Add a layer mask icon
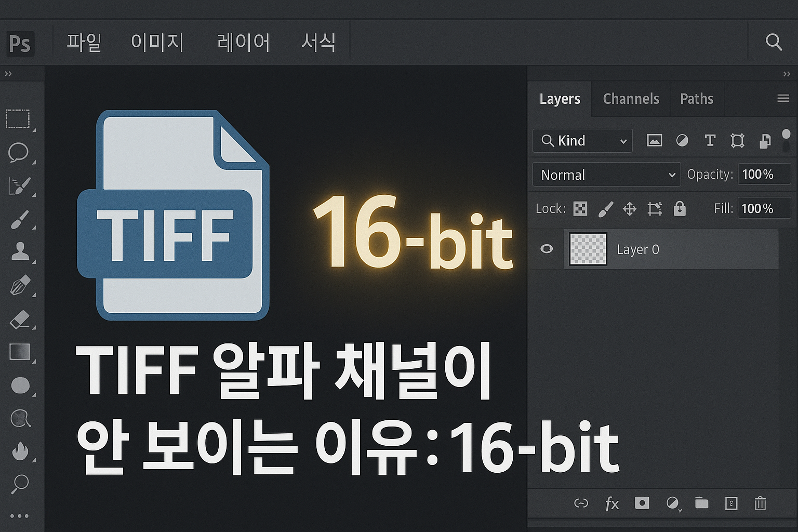Viewport: 798px width, 532px height. [642, 503]
